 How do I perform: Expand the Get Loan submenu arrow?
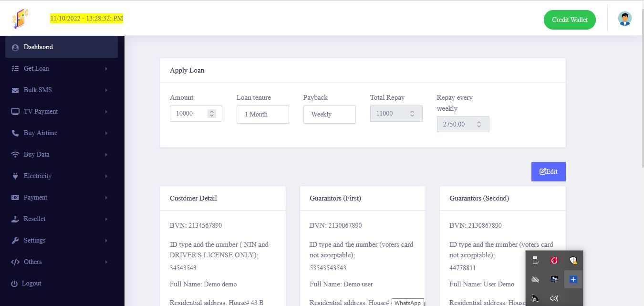pyautogui.click(x=106, y=69)
